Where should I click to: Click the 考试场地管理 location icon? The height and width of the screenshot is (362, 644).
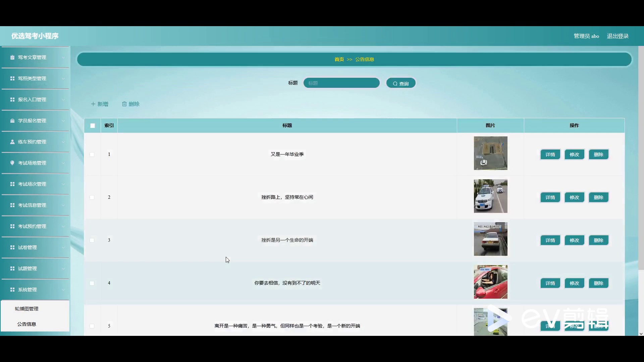tap(12, 163)
